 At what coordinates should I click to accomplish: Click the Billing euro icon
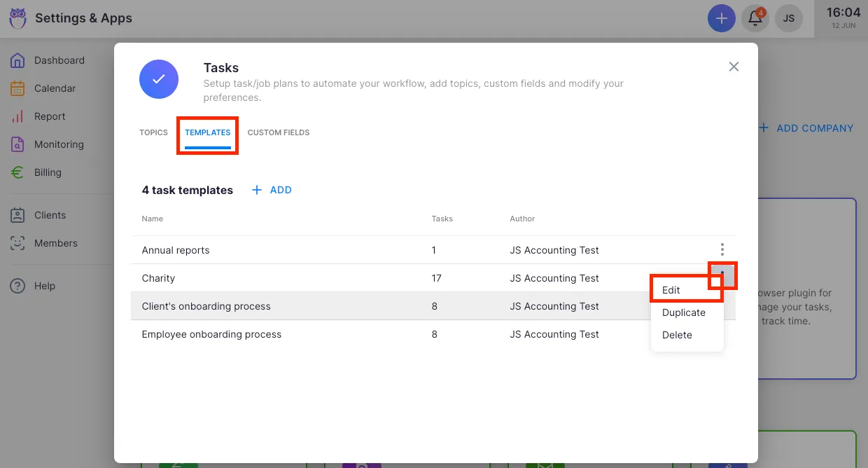coord(17,172)
